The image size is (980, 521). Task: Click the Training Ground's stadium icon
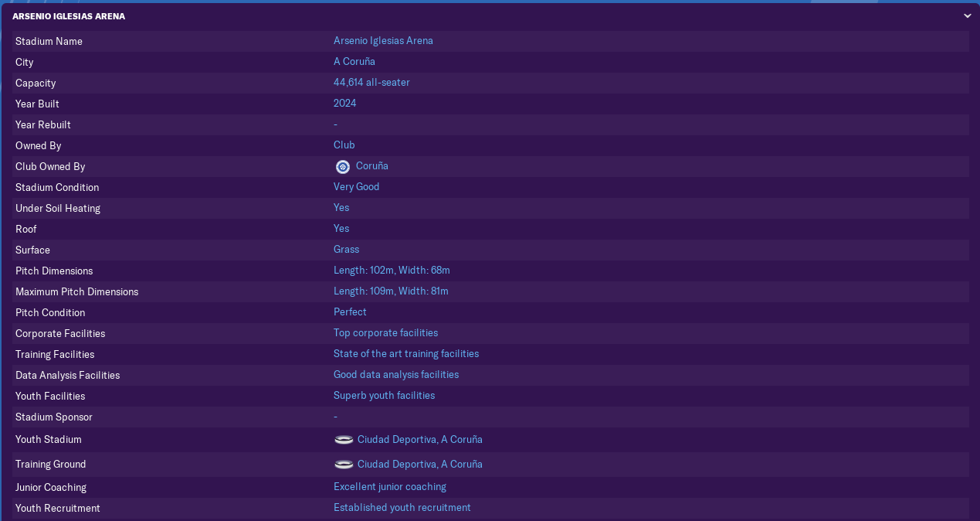[344, 465]
